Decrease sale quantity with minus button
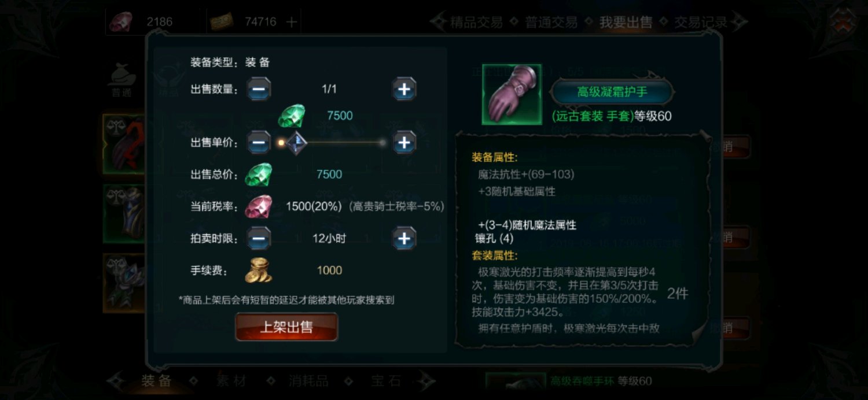This screenshot has height=400, width=868. tap(259, 90)
